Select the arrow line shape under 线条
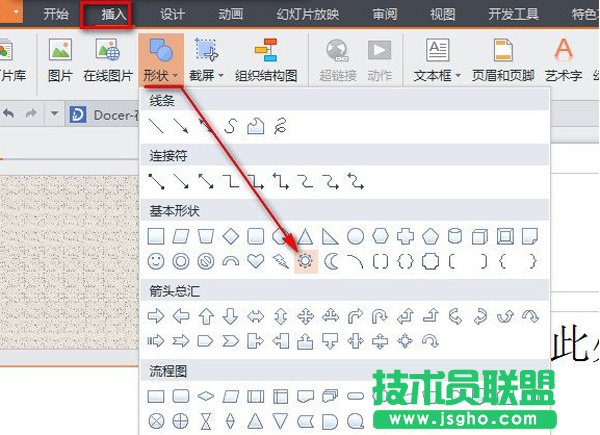 click(181, 126)
